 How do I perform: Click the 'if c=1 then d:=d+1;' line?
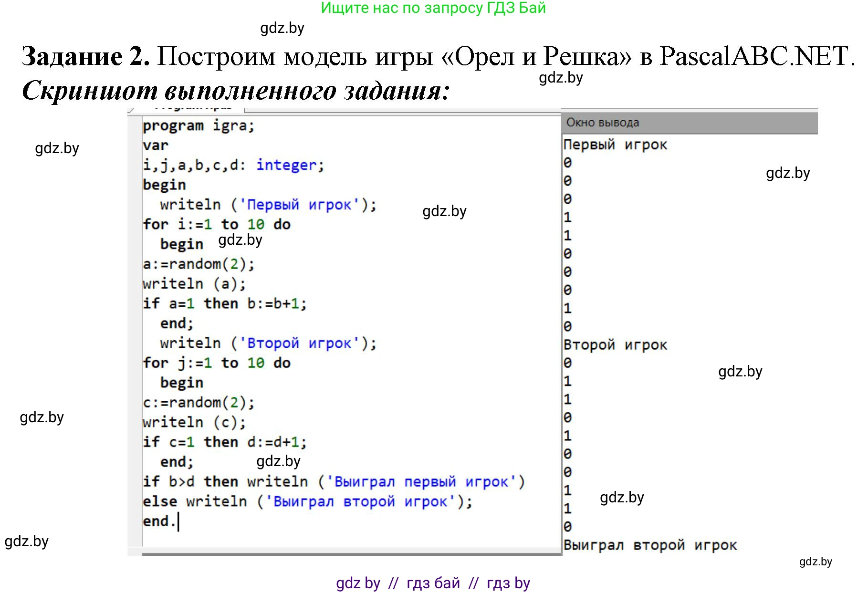tap(225, 442)
